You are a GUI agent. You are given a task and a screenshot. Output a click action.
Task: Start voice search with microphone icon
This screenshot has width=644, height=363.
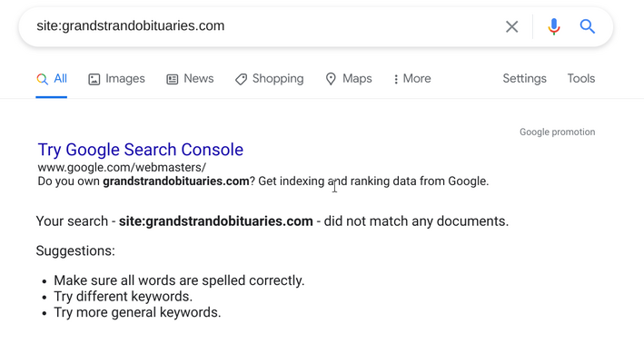(554, 26)
